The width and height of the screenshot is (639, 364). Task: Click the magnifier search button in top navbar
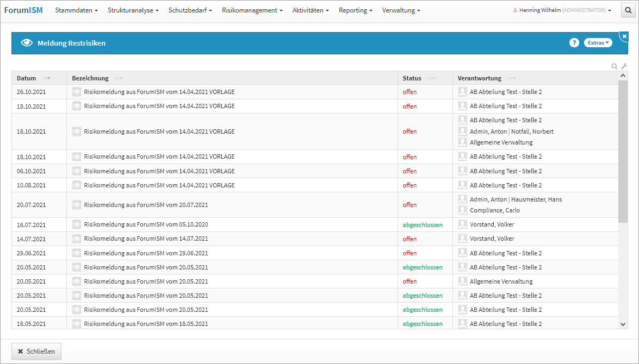(x=628, y=10)
